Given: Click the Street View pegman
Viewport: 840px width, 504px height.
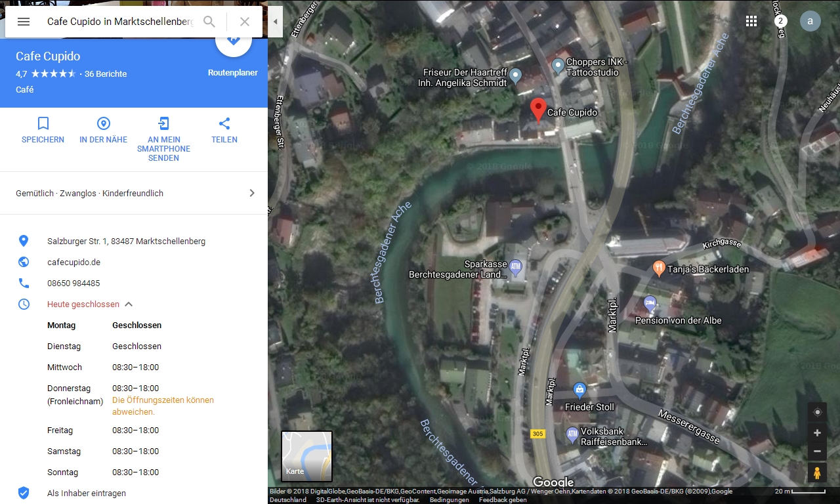Looking at the screenshot, I should point(817,472).
